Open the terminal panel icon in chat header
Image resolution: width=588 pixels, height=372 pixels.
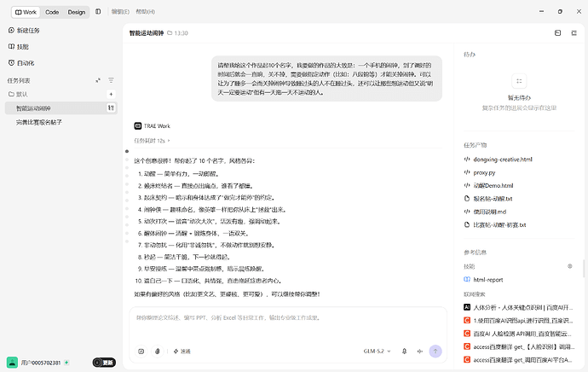(x=557, y=33)
